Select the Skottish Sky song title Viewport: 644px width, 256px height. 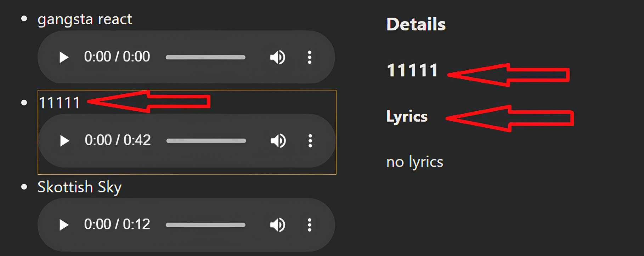point(80,187)
